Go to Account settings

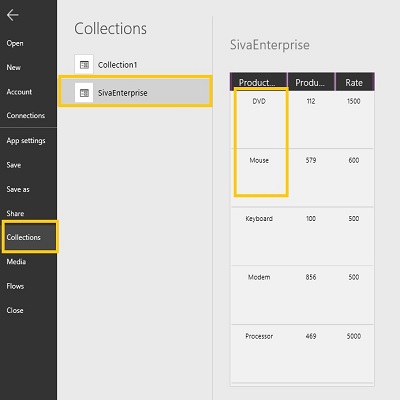coord(19,92)
